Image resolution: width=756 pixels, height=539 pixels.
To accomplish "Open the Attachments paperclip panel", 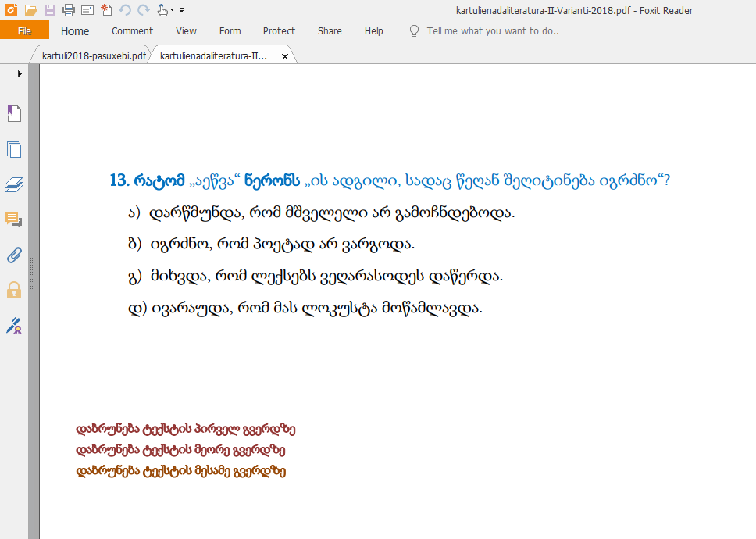I will 14,255.
